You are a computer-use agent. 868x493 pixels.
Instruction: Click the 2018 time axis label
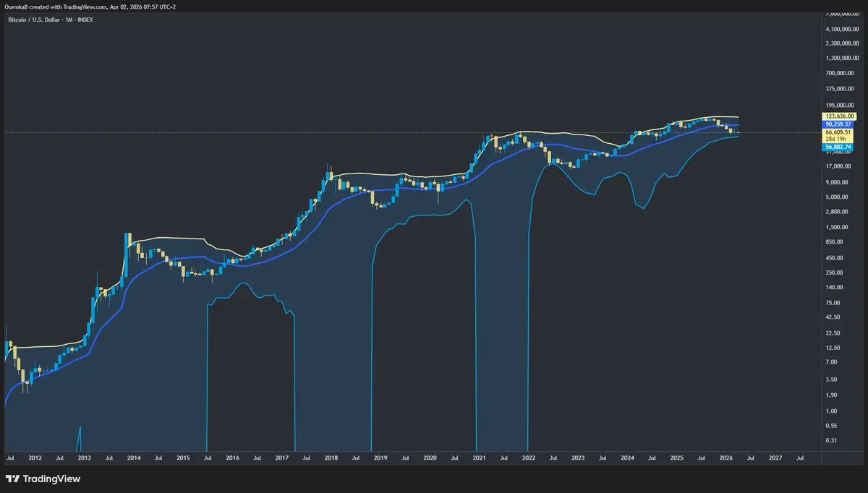point(331,458)
